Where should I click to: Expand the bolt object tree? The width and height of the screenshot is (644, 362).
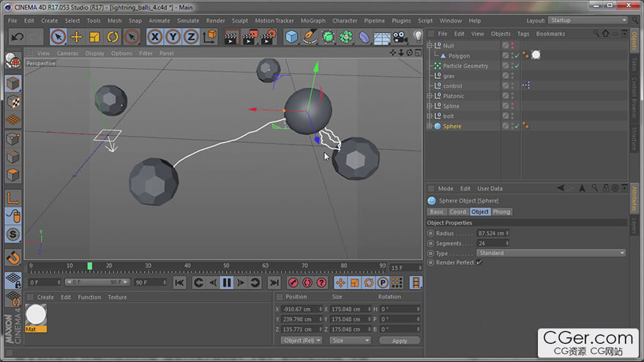[x=430, y=116]
